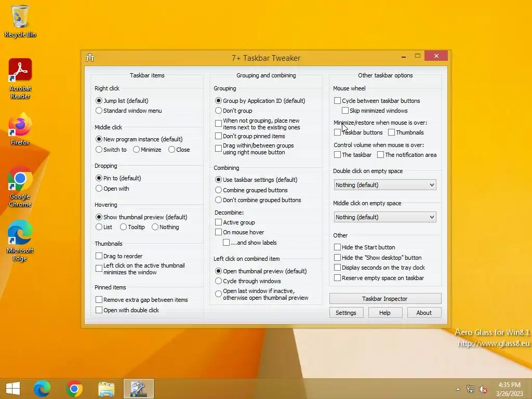The image size is (532, 399).
Task: Choose Close for middle click
Action: pos(179,150)
